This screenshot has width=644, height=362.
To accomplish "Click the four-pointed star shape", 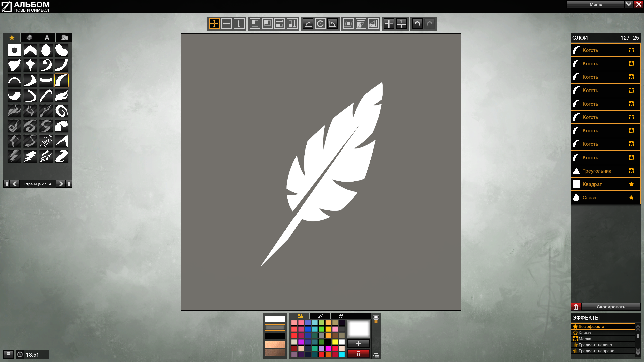I will (30, 65).
